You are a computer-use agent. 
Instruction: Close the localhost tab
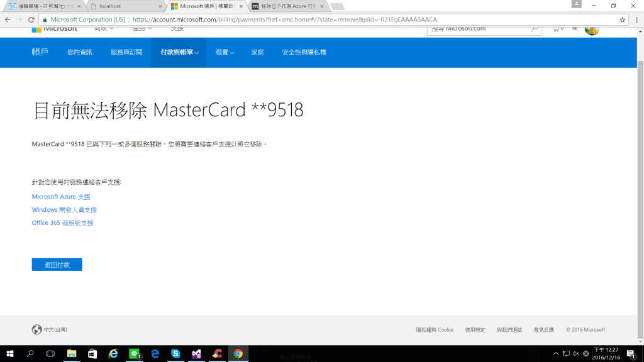click(x=160, y=6)
